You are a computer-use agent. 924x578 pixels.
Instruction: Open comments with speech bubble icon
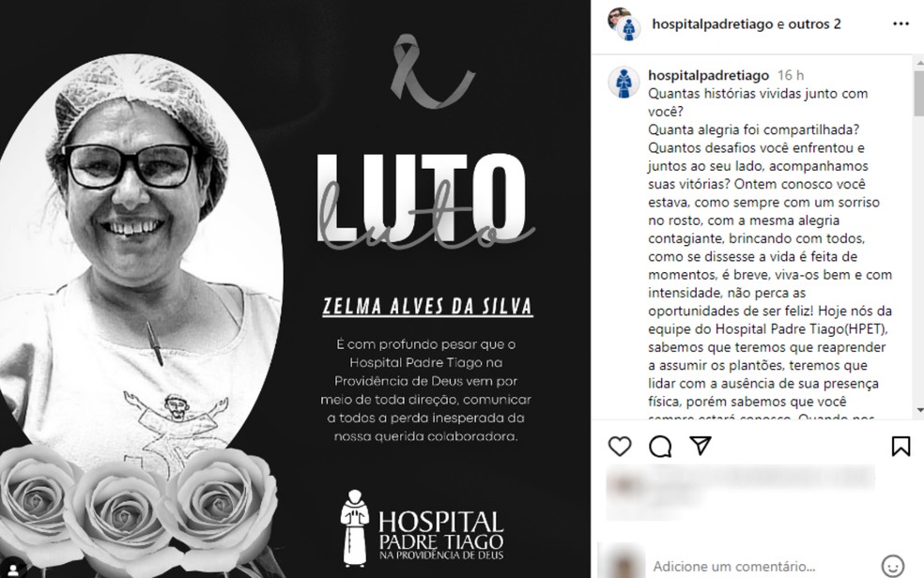pyautogui.click(x=660, y=447)
